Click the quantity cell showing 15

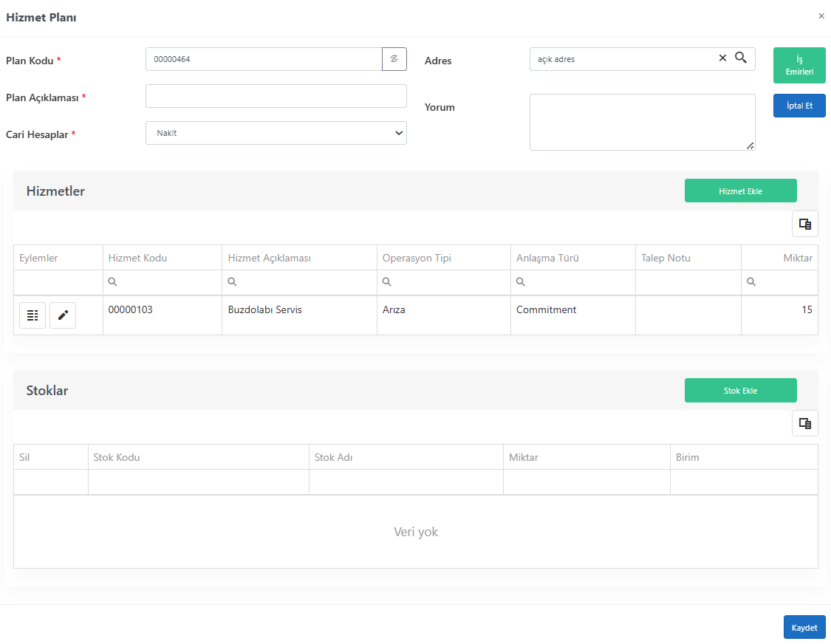coord(779,315)
